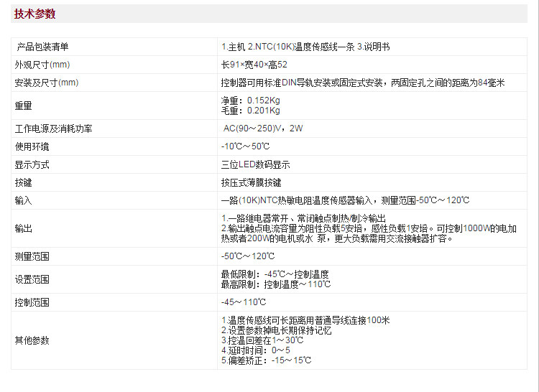Click the 重量 row label
This screenshot has height=392, width=539.
point(24,106)
